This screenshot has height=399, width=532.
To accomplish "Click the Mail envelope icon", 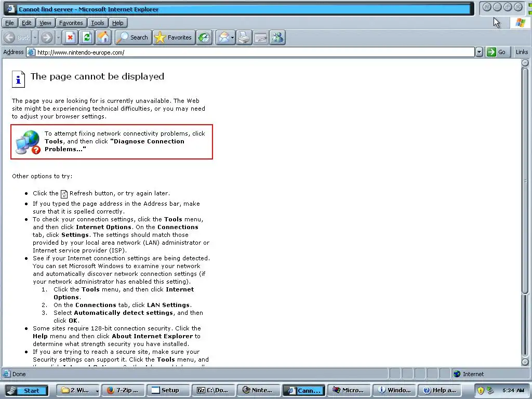I will click(x=223, y=37).
